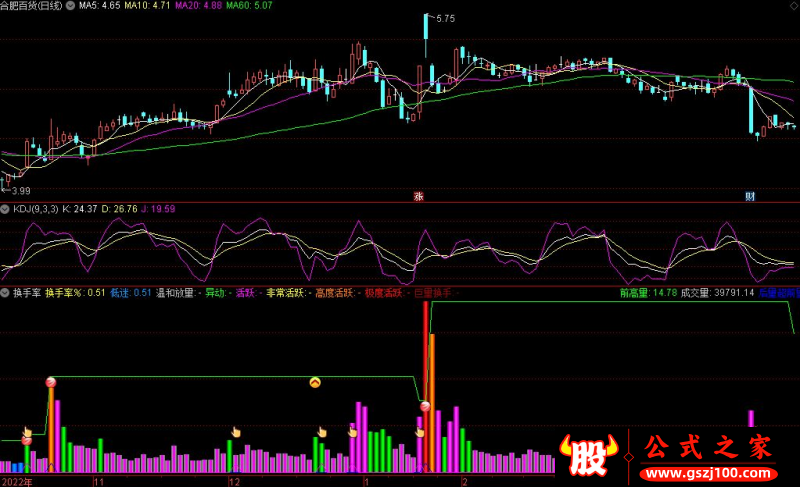Screen dimensions: 800x487
Task: Select the MA60: 5.07 legend label
Action: click(x=249, y=6)
